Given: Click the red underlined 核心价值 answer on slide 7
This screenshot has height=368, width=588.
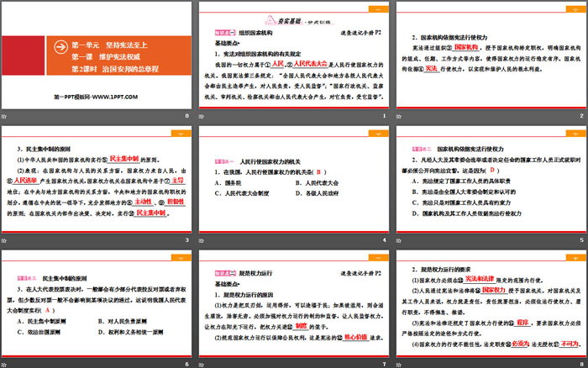Looking at the screenshot, I should [355, 337].
